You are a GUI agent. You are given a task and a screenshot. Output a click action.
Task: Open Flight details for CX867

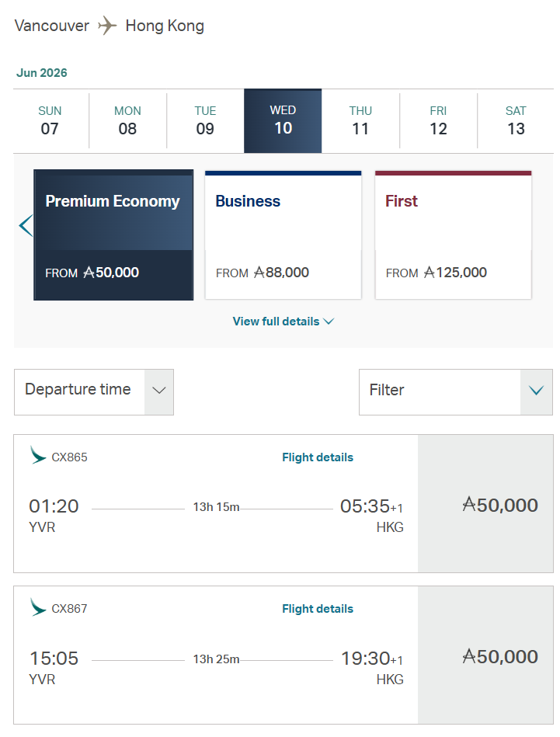pyautogui.click(x=317, y=609)
